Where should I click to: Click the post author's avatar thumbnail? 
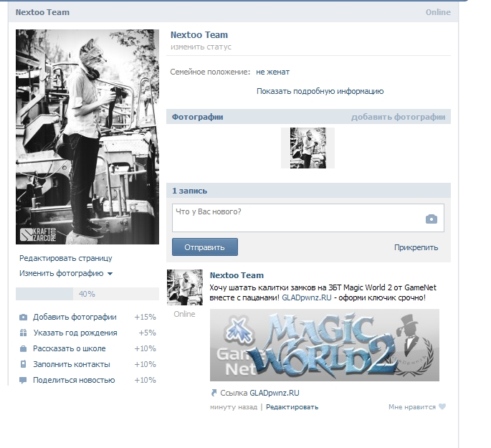tap(185, 287)
